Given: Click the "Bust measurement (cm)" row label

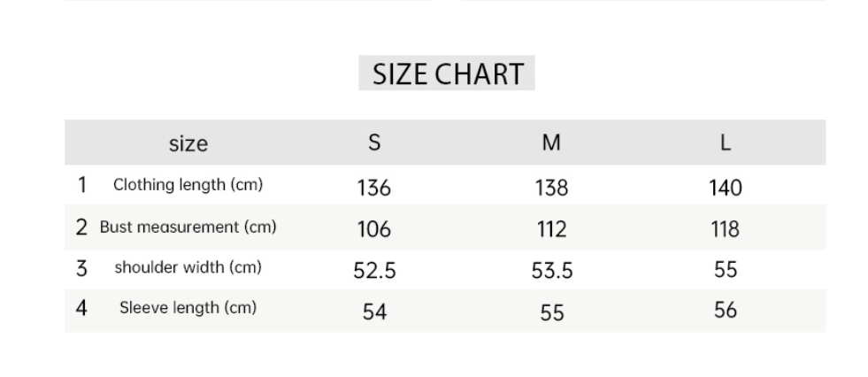Looking at the screenshot, I should click(188, 227).
